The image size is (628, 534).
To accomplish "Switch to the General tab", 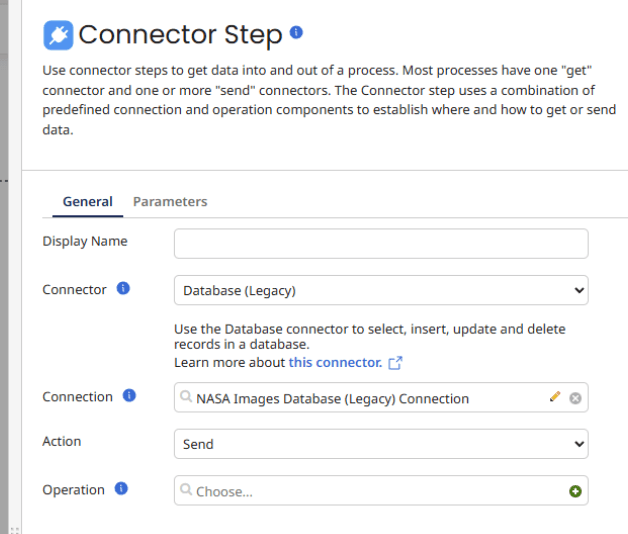I will click(87, 201).
